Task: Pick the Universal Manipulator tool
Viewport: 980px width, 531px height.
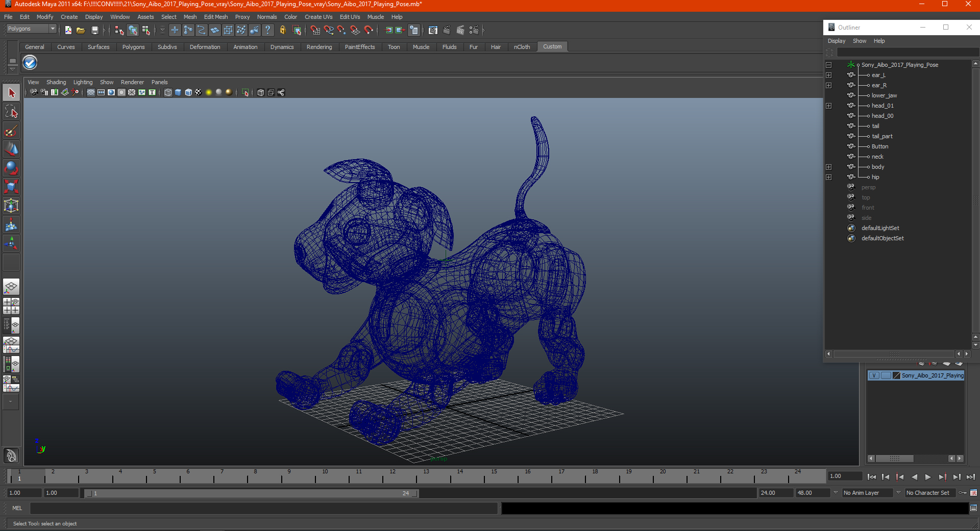Action: 11,206
